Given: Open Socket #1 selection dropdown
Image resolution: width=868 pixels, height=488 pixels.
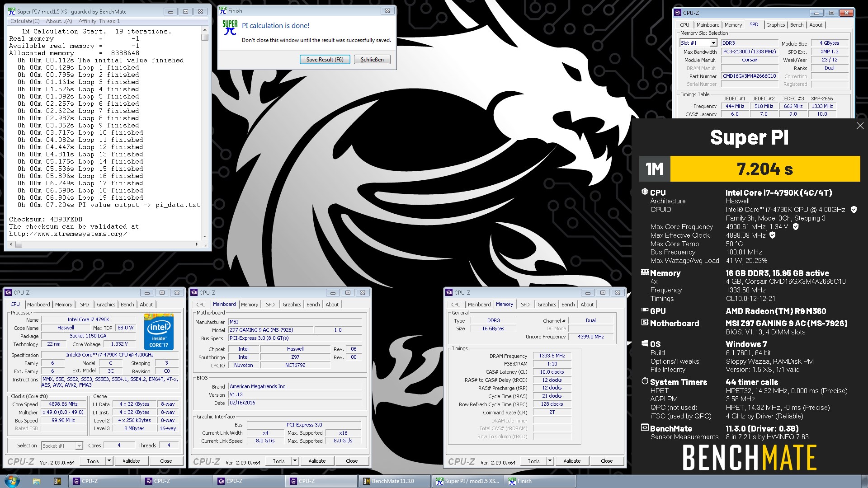Looking at the screenshot, I should tap(62, 446).
